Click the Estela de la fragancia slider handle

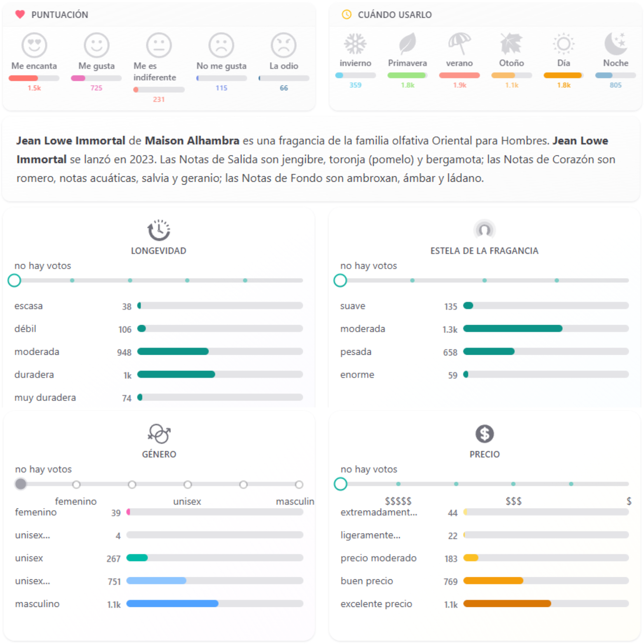point(340,281)
